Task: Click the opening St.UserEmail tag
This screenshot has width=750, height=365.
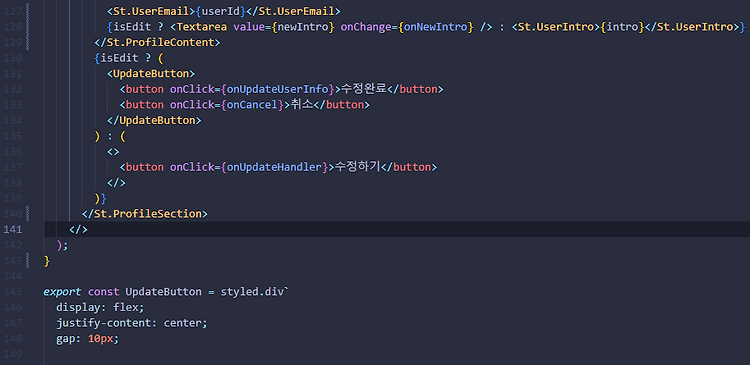Action: click(x=151, y=11)
